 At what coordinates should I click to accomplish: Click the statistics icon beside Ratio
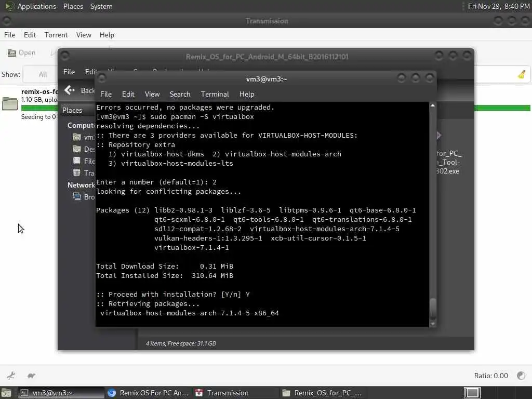coord(521,376)
